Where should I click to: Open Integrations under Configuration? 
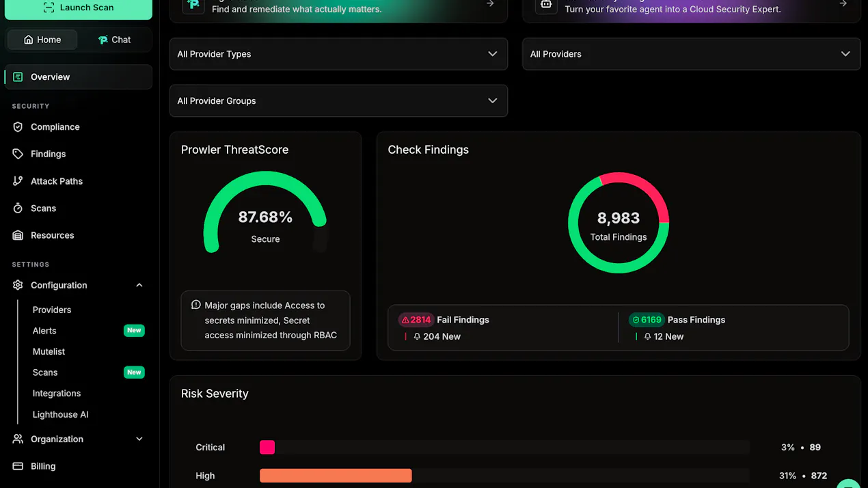(x=57, y=394)
